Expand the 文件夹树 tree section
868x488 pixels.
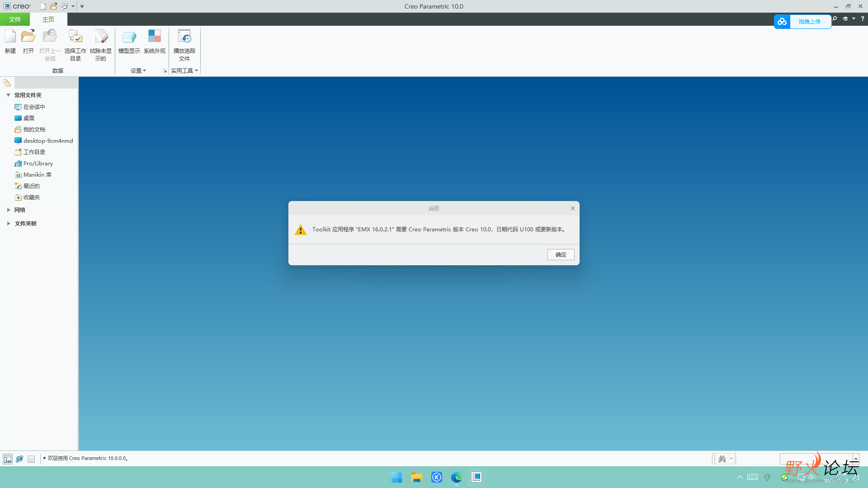[8, 223]
